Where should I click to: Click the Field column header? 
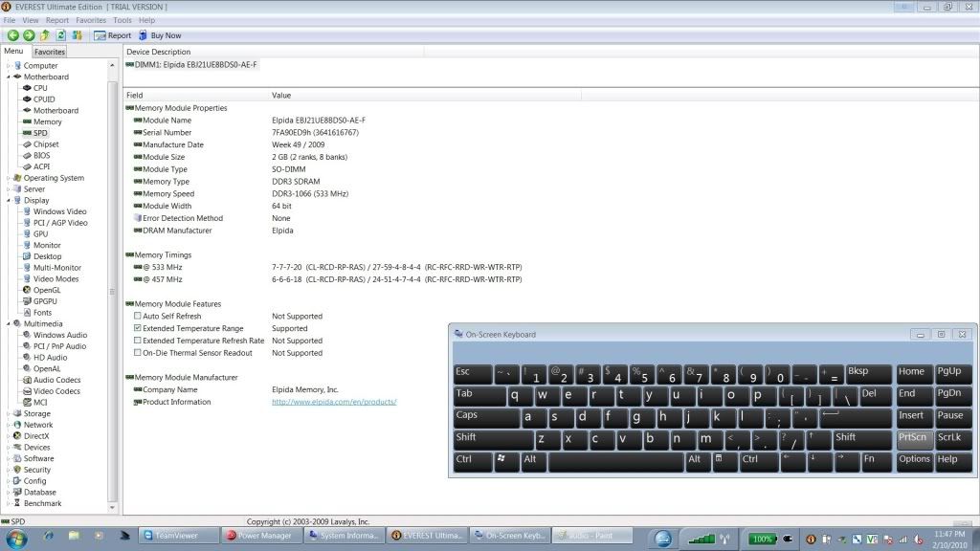pos(195,96)
